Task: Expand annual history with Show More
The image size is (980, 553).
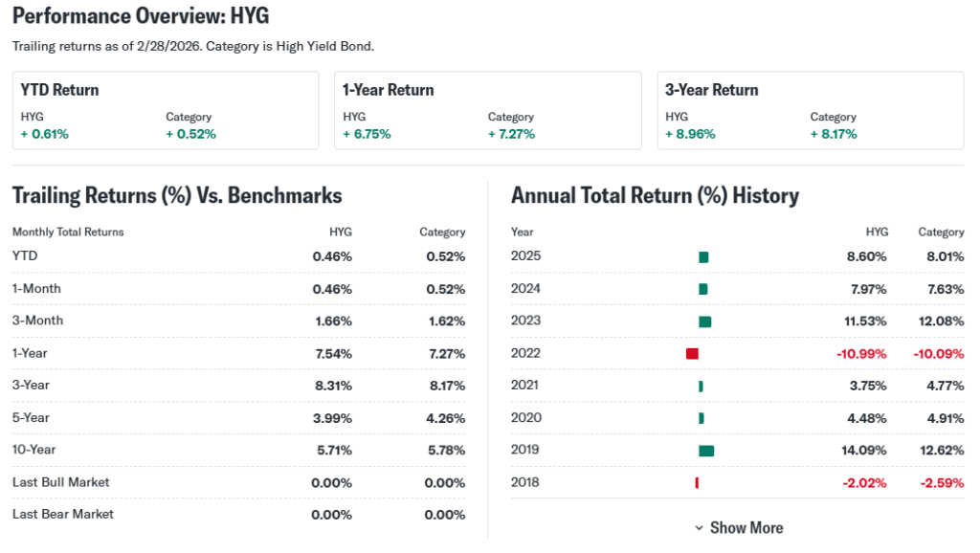Action: 746,527
